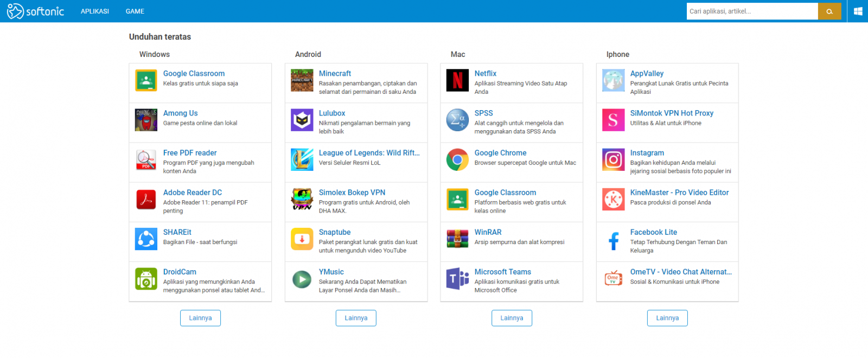The image size is (868, 358).
Task: Open the GAME menu
Action: 135,11
